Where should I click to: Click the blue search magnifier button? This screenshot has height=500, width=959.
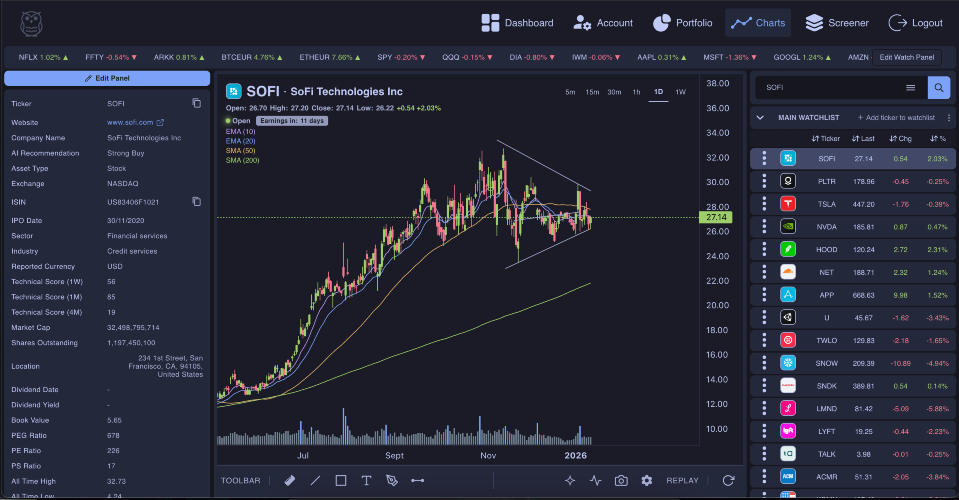pyautogui.click(x=939, y=87)
